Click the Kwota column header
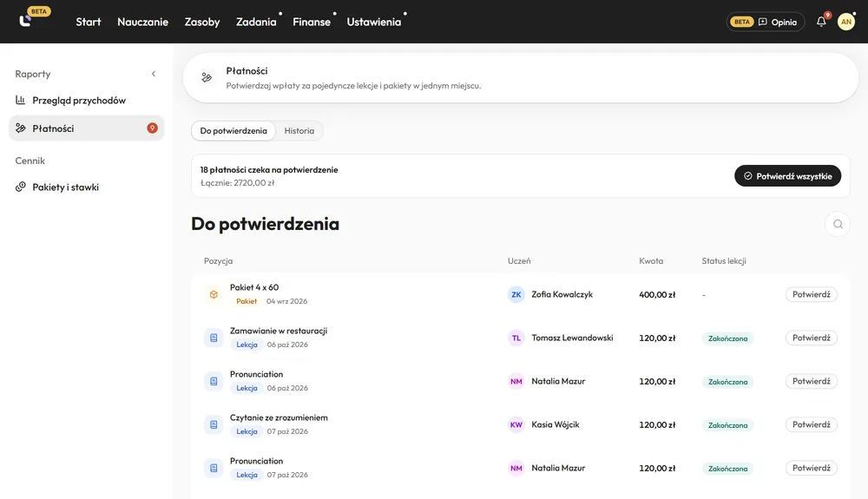 [651, 261]
